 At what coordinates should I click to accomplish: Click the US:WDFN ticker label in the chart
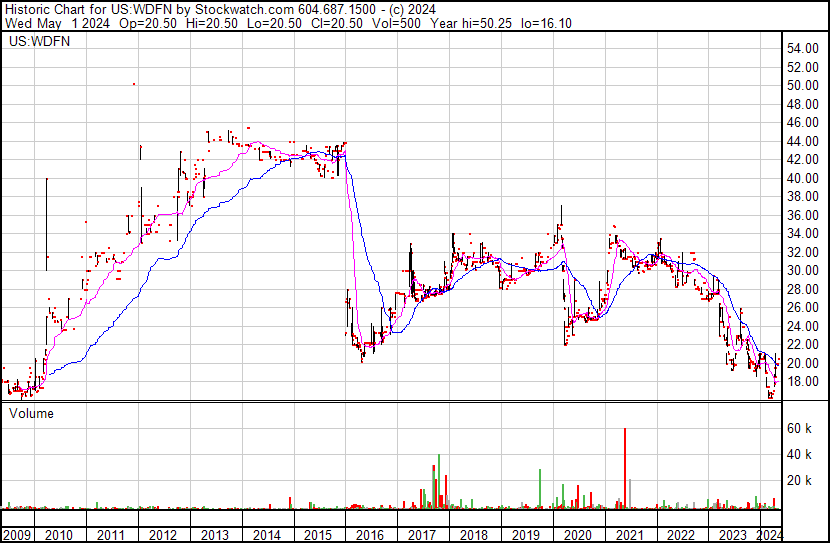pyautogui.click(x=39, y=41)
